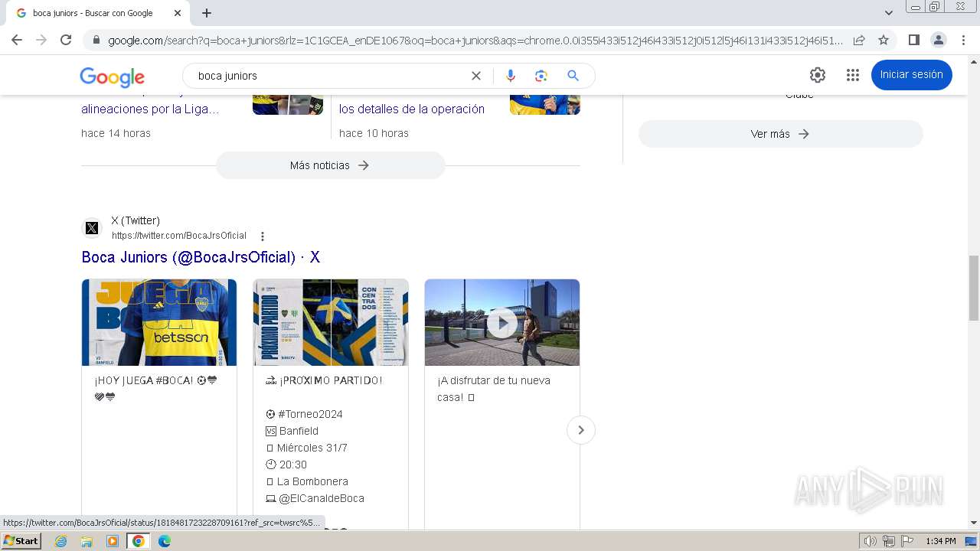Search by image with Google Lens
This screenshot has width=980, height=551.
click(x=541, y=76)
